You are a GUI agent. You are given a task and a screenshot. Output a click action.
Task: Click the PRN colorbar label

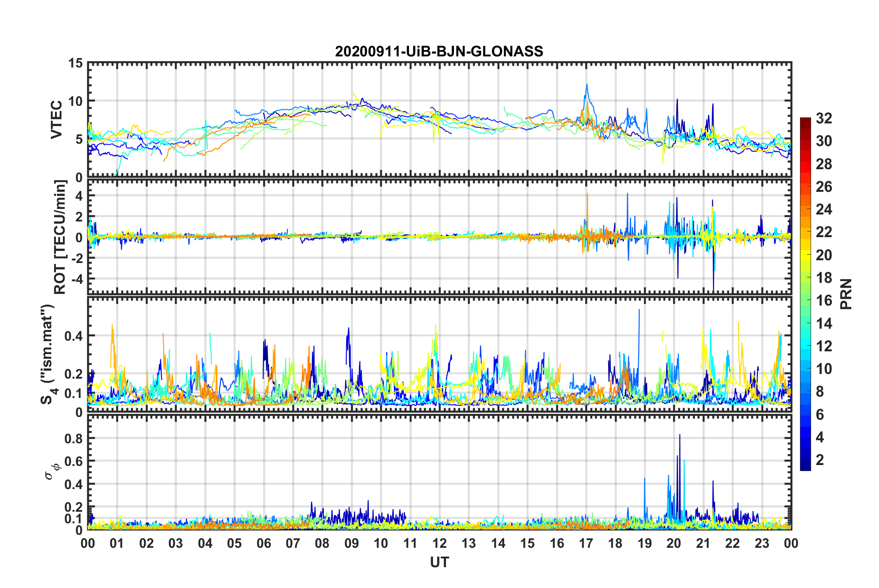click(846, 294)
